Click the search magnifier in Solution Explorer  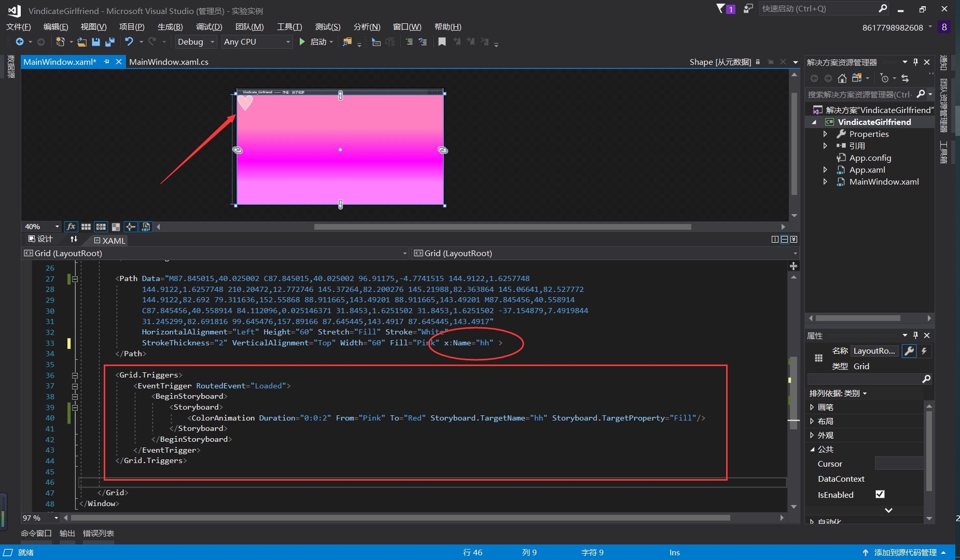(x=921, y=94)
